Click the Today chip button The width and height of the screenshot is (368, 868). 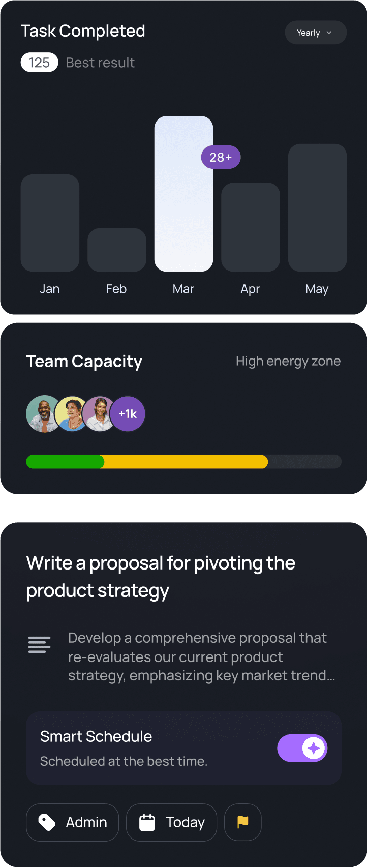pyautogui.click(x=171, y=822)
